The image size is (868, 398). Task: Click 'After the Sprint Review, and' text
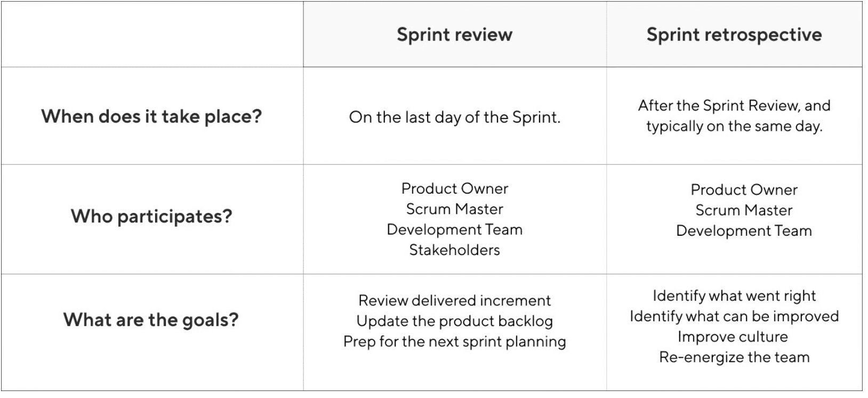(734, 106)
